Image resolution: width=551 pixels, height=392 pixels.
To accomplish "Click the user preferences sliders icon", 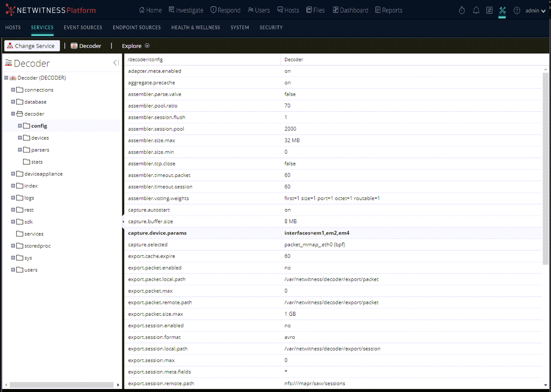I will [x=489, y=10].
